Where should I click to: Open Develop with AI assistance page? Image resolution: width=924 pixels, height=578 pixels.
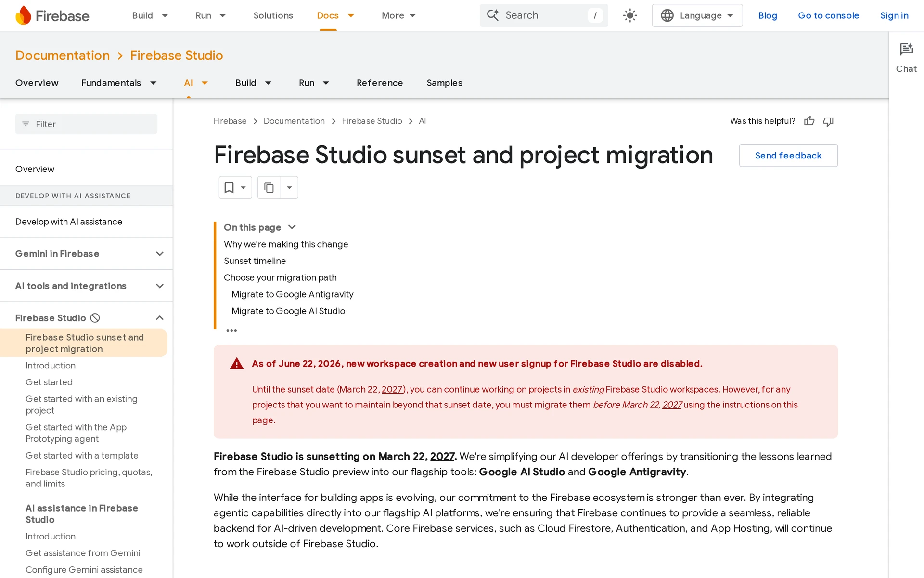pyautogui.click(x=69, y=222)
